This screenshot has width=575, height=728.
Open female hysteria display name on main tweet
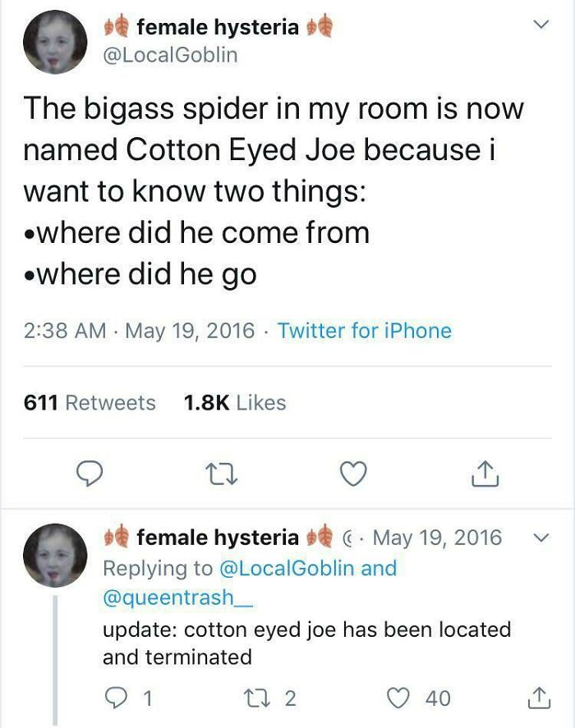click(218, 27)
